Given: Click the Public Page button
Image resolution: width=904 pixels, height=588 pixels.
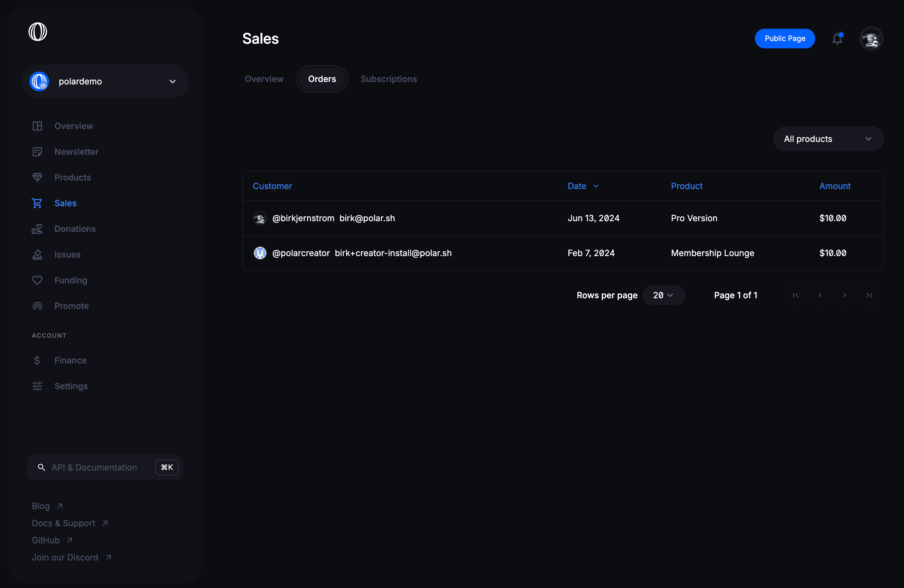Looking at the screenshot, I should [x=785, y=38].
